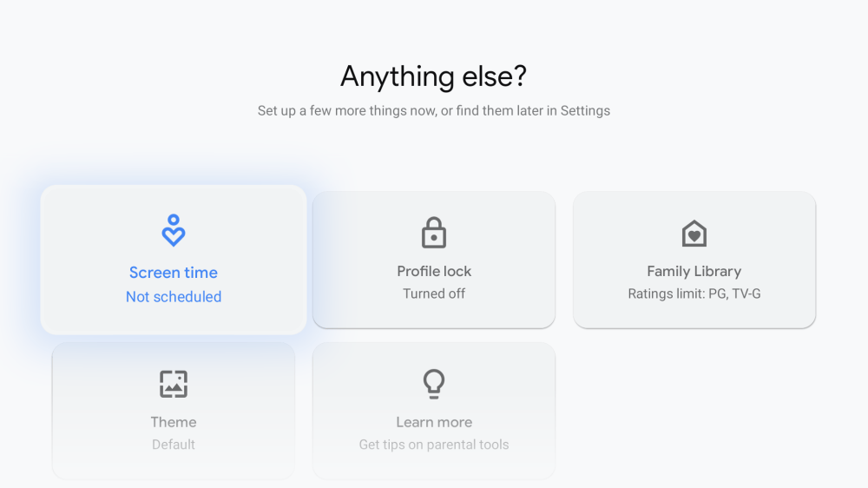Image resolution: width=868 pixels, height=488 pixels.
Task: Click the "Set up a few more things" subtitle
Action: [434, 111]
